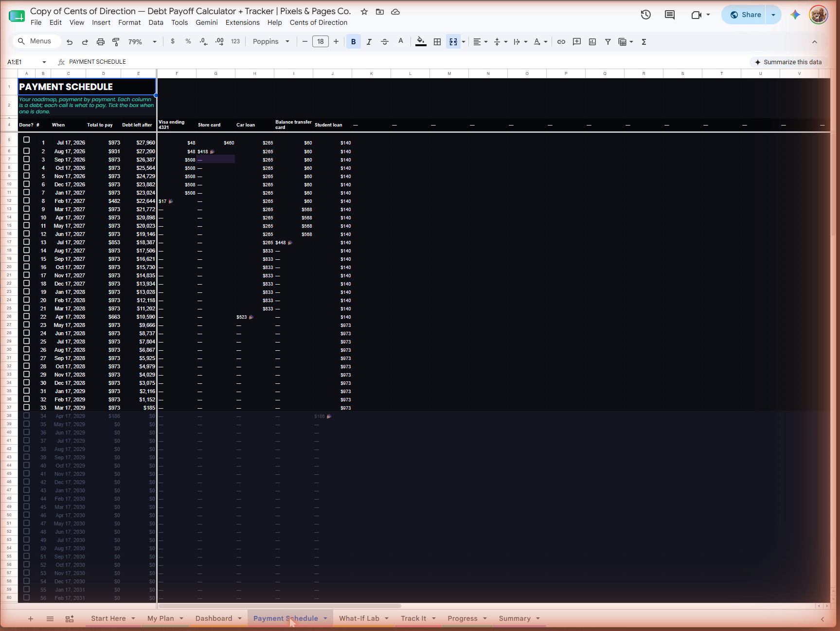
Task: Open the Name box dropdown arrow
Action: (44, 62)
